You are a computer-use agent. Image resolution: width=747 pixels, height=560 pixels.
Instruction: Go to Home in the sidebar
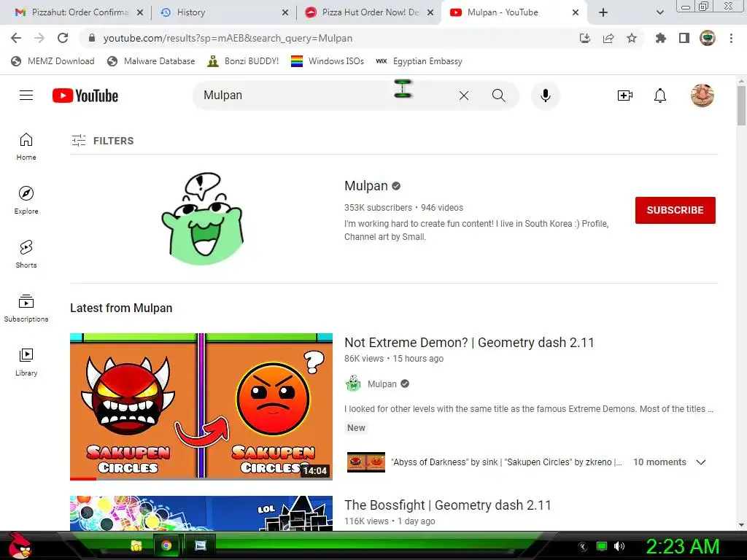click(26, 146)
